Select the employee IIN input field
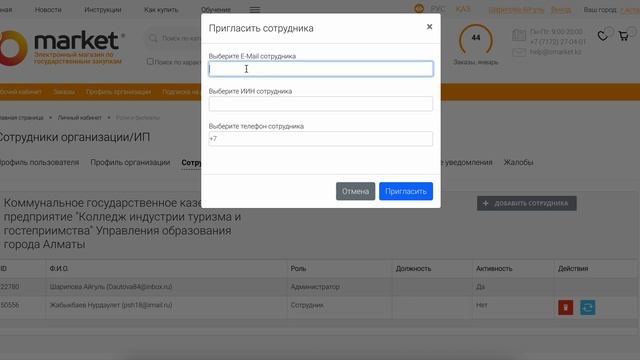 pyautogui.click(x=321, y=104)
